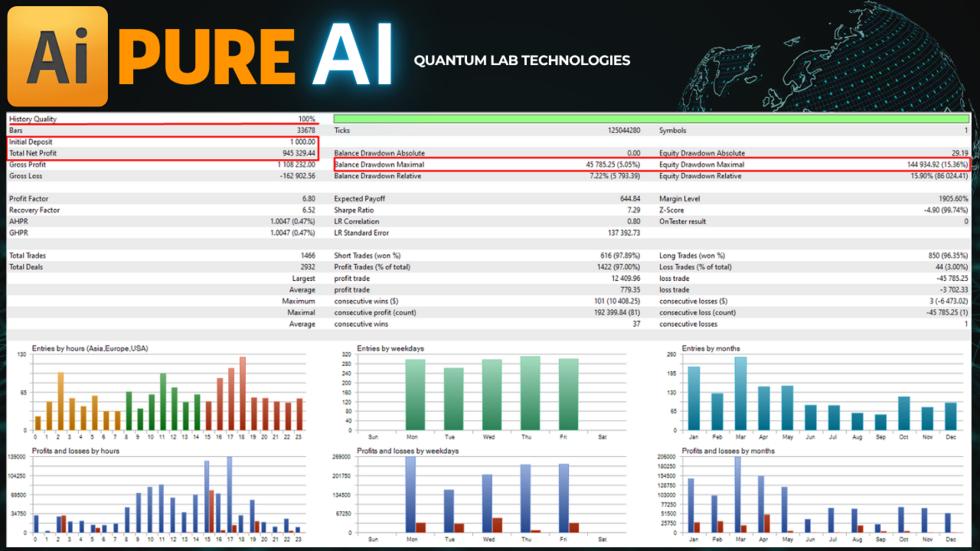Click Profits and losses by hours chart title
Image resolution: width=980 pixels, height=551 pixels.
(x=75, y=451)
